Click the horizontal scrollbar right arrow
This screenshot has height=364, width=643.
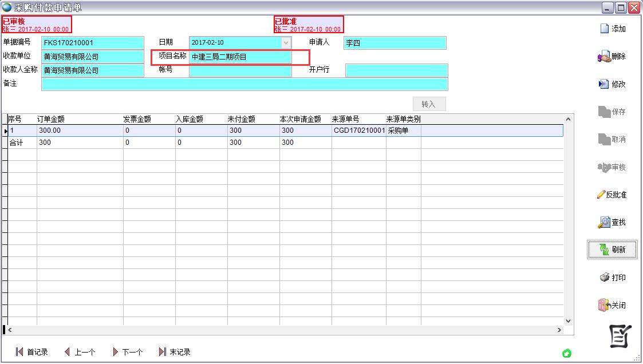(559, 330)
